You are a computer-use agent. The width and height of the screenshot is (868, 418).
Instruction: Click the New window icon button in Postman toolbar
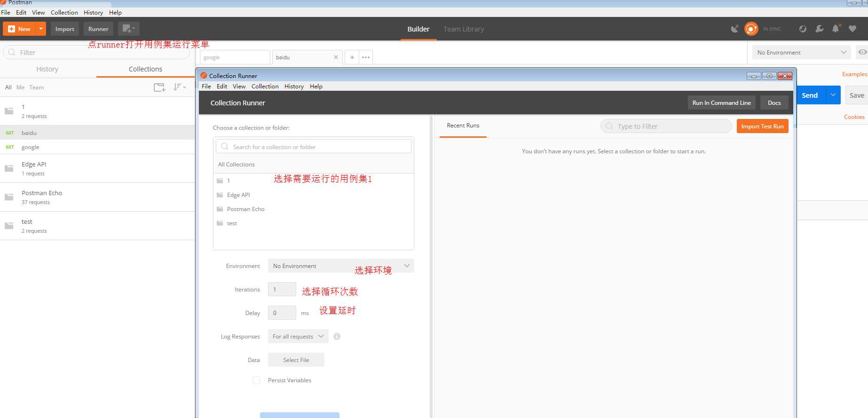[128, 29]
